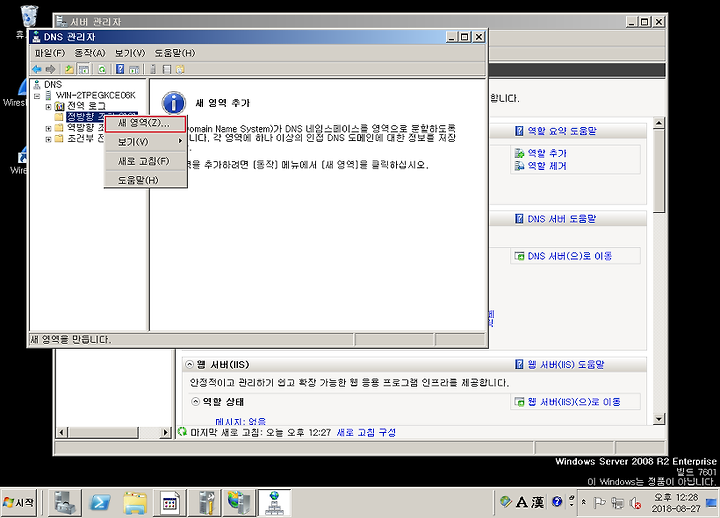This screenshot has height=518, width=720.
Task: Click the Server Manager vertical scrollbar thumb
Action: [659, 171]
